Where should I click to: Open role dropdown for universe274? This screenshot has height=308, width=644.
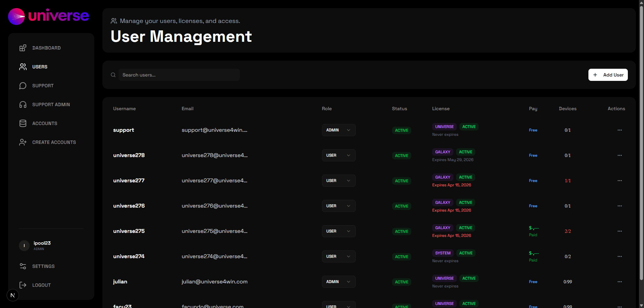[x=339, y=256]
